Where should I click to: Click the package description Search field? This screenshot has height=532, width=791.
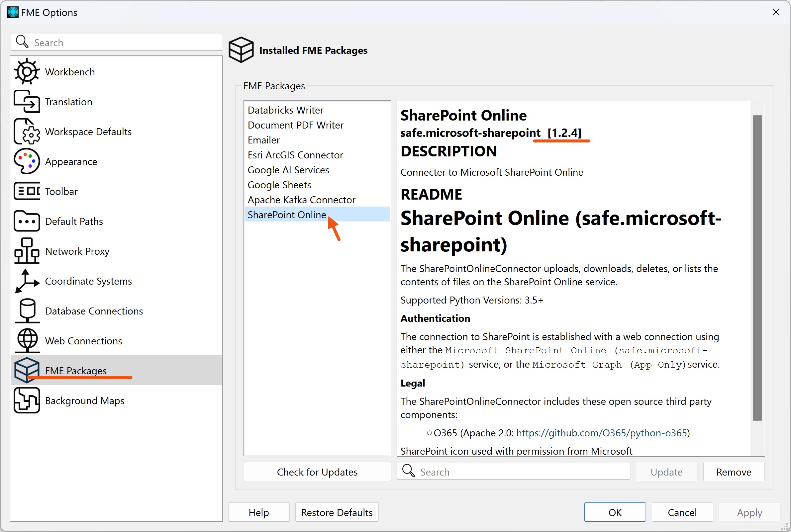pos(513,472)
